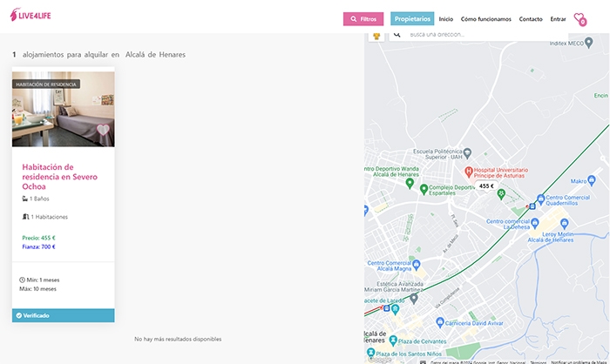Select the Centro comercial La Dehesa pin
610x364 pixels.
pyautogui.click(x=535, y=223)
